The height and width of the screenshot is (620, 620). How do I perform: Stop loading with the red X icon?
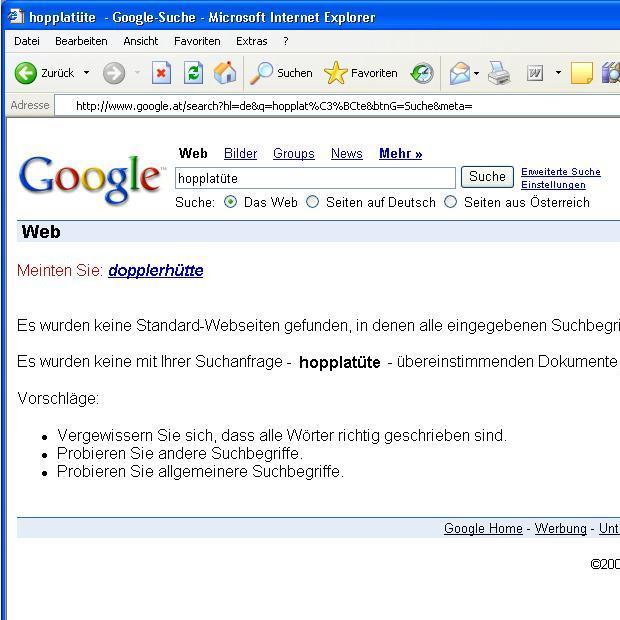(161, 73)
